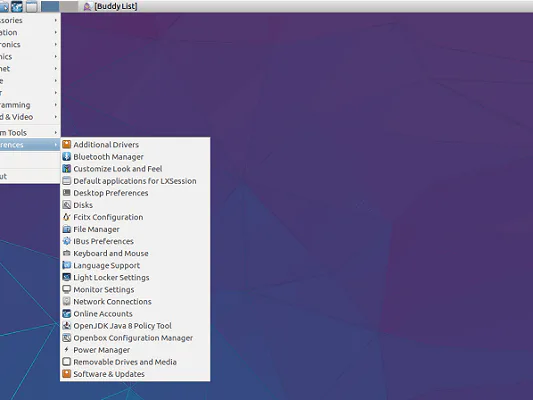Click the Desktop Preferences icon
Image resolution: width=533 pixels, height=400 pixels.
click(67, 193)
